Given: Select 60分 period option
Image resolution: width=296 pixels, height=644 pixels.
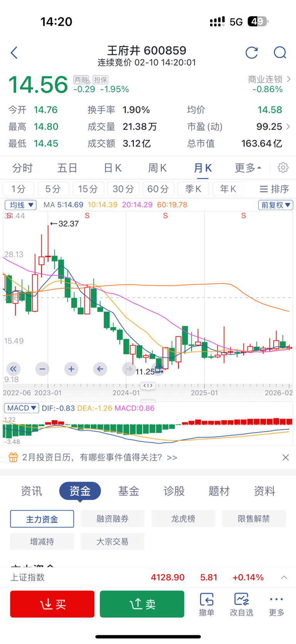Looking at the screenshot, I should pos(158,189).
